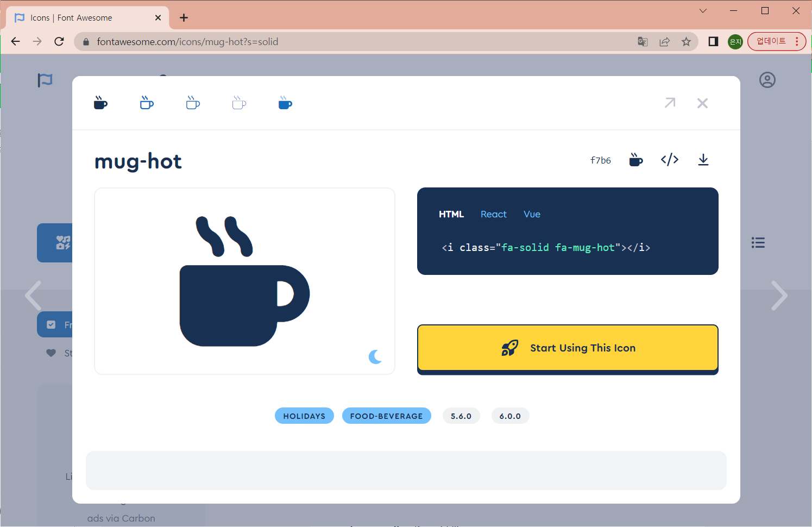Image resolution: width=812 pixels, height=527 pixels.
Task: View the site lock security info
Action: 85,42
